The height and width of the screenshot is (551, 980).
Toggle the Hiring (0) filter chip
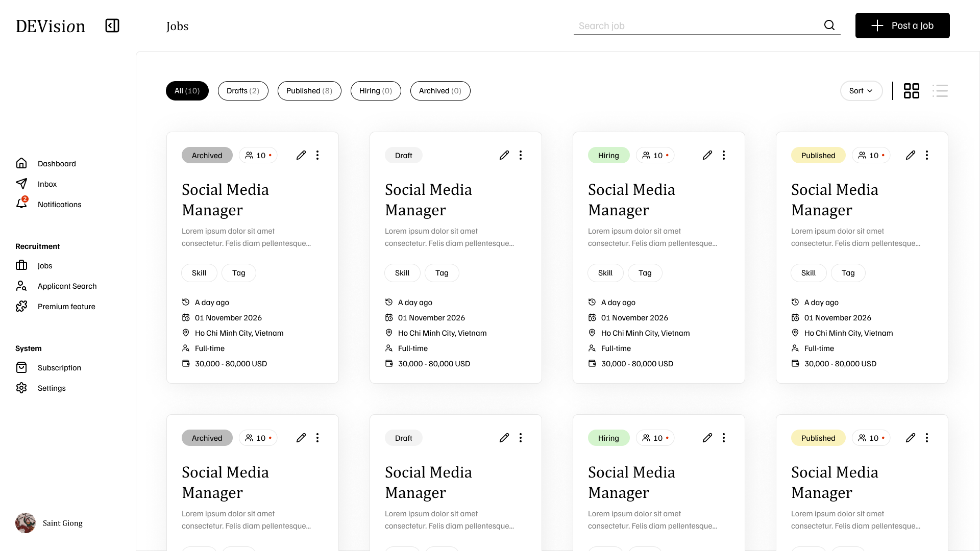point(375,91)
